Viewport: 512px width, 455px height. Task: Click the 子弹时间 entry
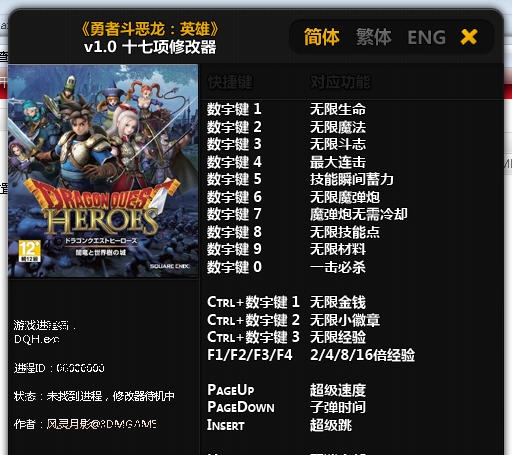coord(338,407)
